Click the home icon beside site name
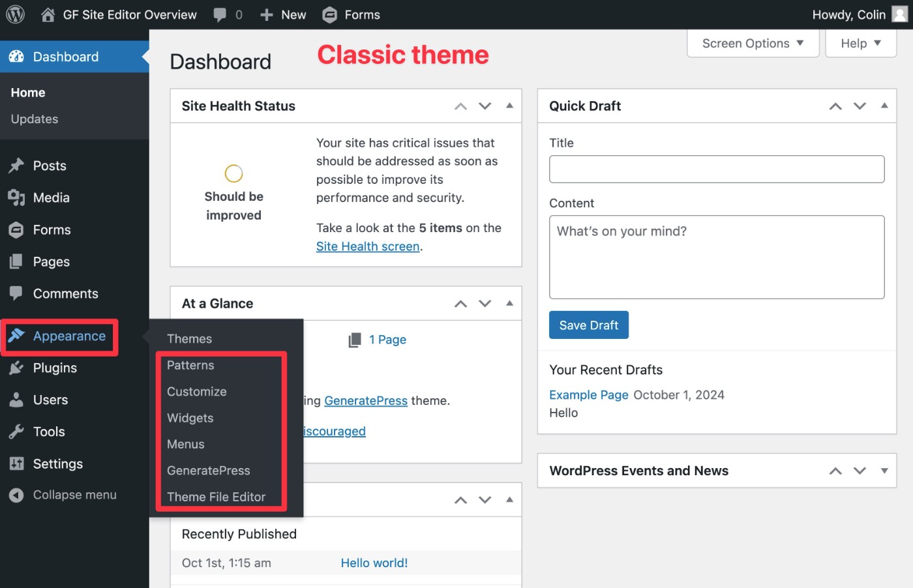 [48, 14]
